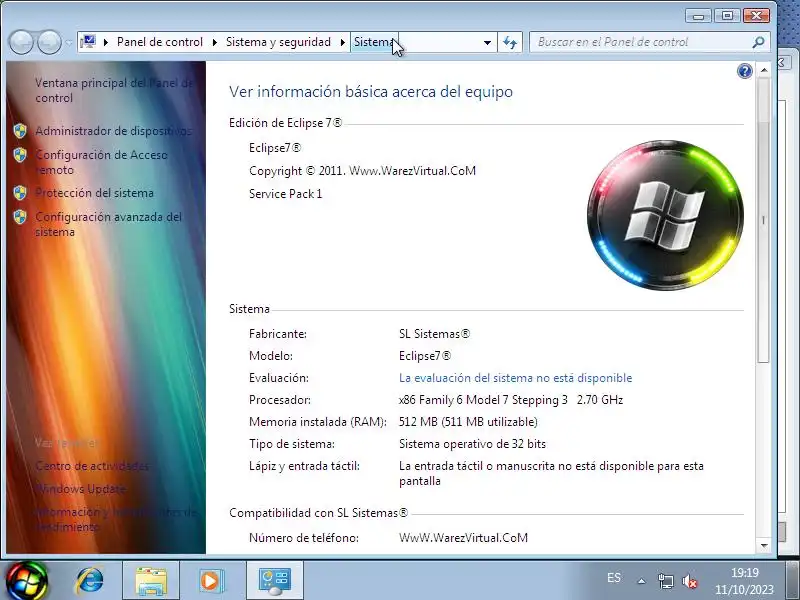
Task: Click La evaluación del sistema no está disponible
Action: click(x=515, y=378)
